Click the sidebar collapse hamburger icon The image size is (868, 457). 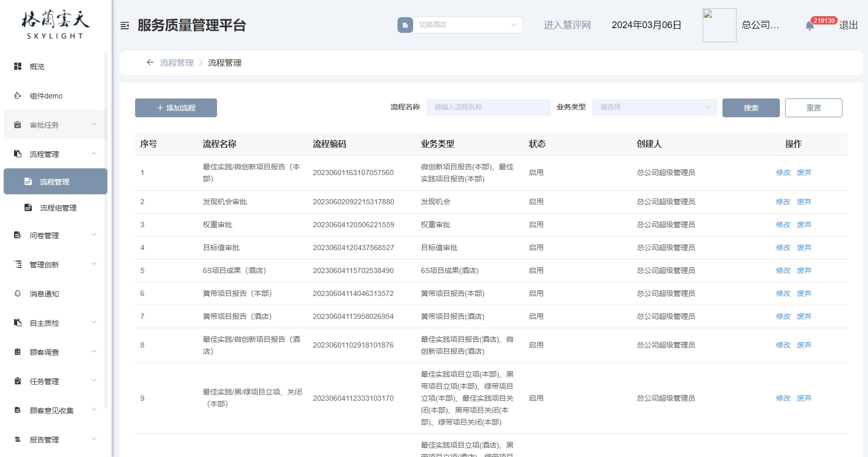tap(125, 26)
